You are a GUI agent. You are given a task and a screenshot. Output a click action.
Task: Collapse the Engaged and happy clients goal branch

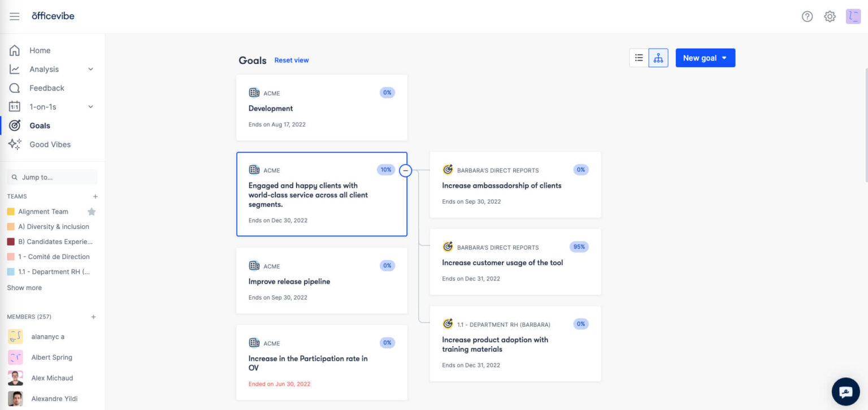[x=405, y=170]
